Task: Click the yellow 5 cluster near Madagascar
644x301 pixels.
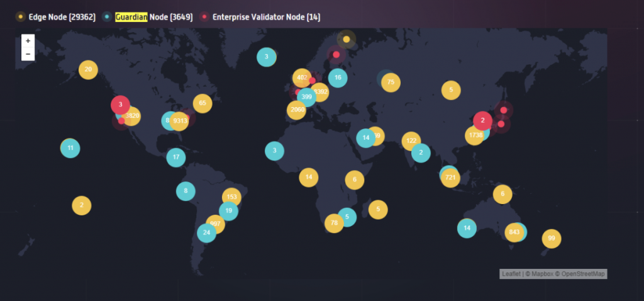Action: click(x=378, y=209)
